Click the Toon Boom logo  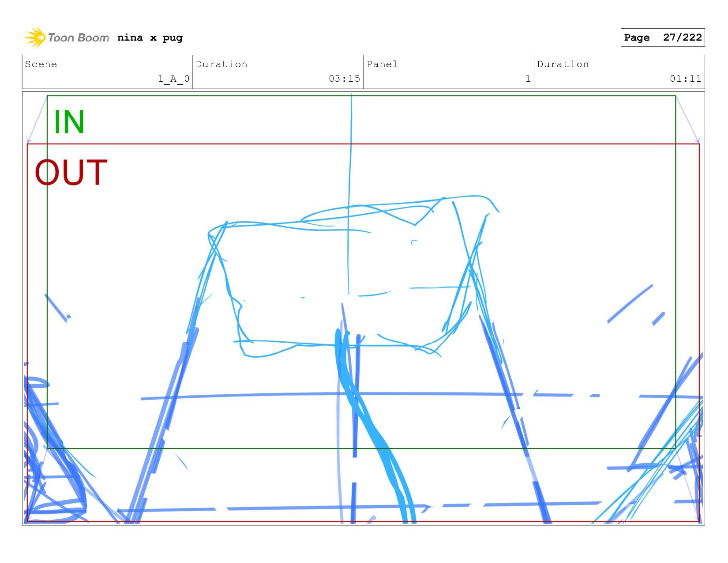point(66,38)
